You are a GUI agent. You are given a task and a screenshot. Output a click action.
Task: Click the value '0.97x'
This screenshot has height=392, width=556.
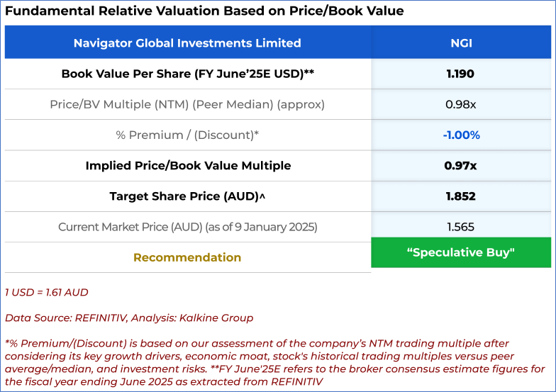tap(460, 166)
